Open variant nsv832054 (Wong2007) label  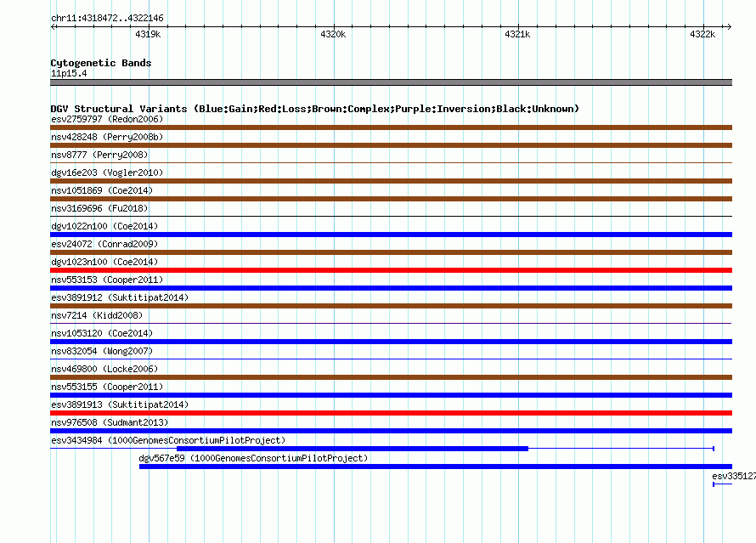[102, 351]
